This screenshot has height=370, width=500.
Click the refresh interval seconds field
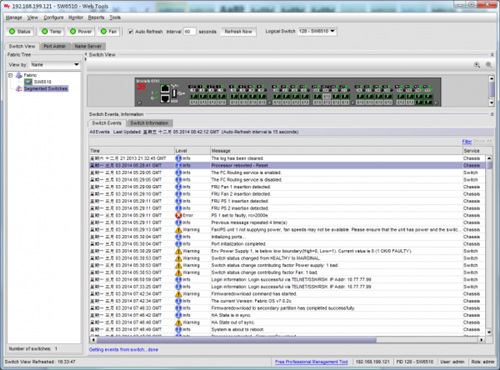pos(189,32)
